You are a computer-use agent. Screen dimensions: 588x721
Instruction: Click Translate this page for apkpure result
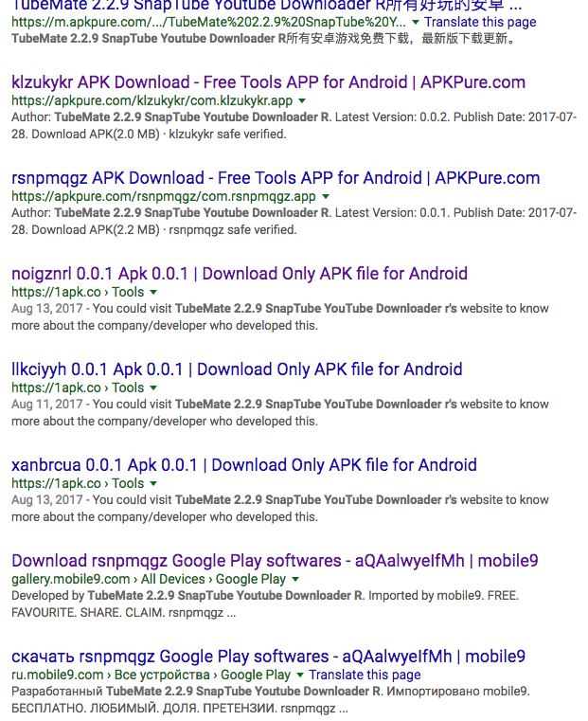(480, 22)
